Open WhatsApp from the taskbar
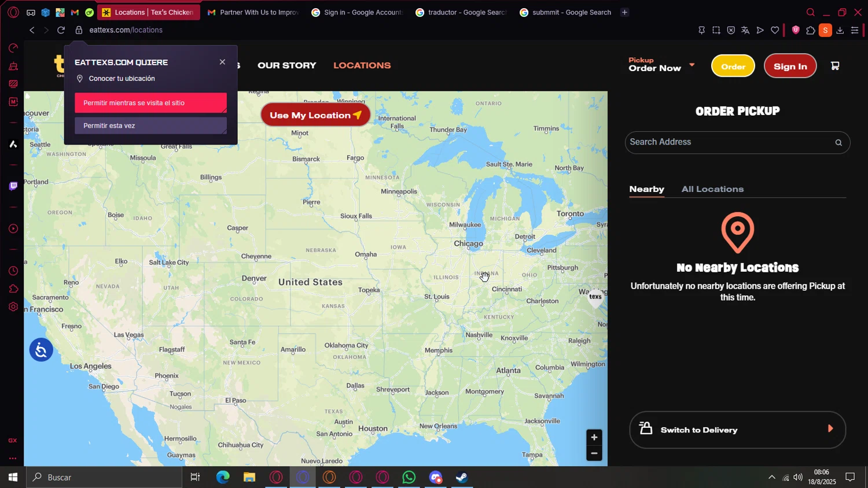 coord(409,477)
